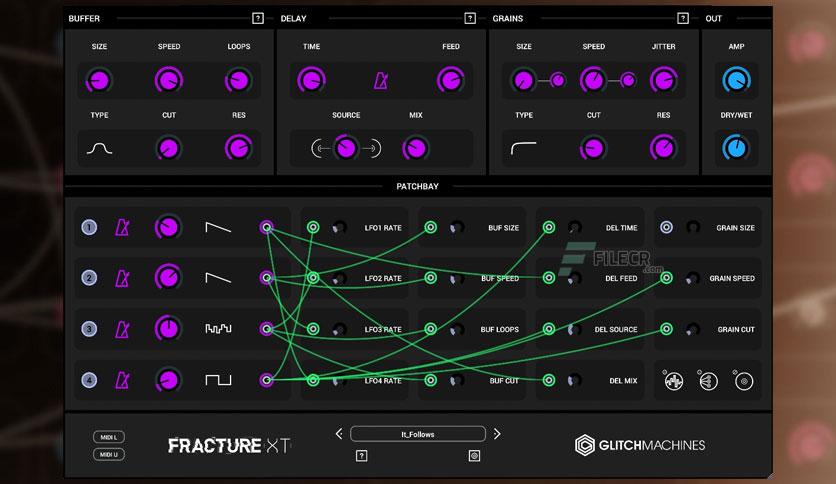The height and width of the screenshot is (484, 836).
Task: Click the DEL TIME input jack
Action: click(x=549, y=228)
